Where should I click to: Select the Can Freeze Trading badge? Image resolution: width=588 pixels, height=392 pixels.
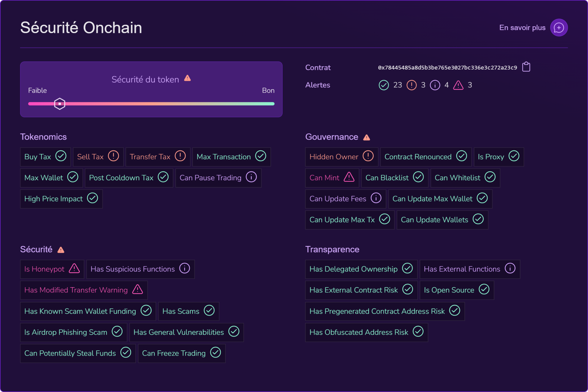(x=182, y=354)
